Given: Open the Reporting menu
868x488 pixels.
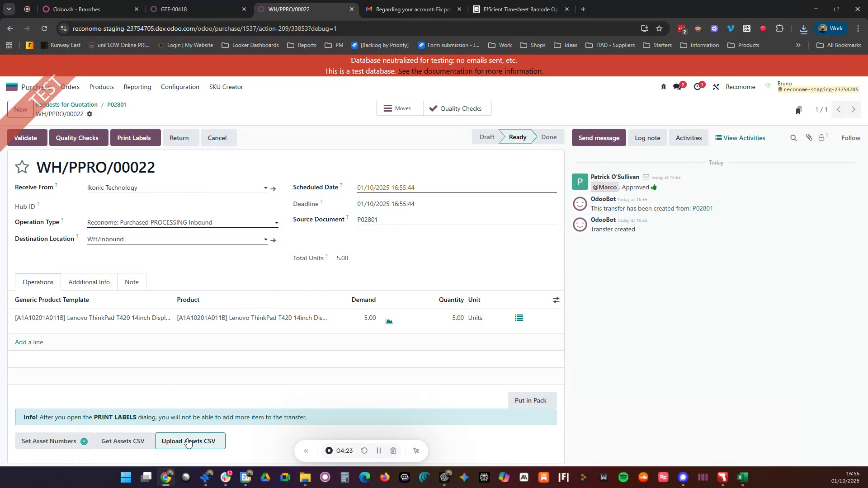Looking at the screenshot, I should click(x=137, y=87).
